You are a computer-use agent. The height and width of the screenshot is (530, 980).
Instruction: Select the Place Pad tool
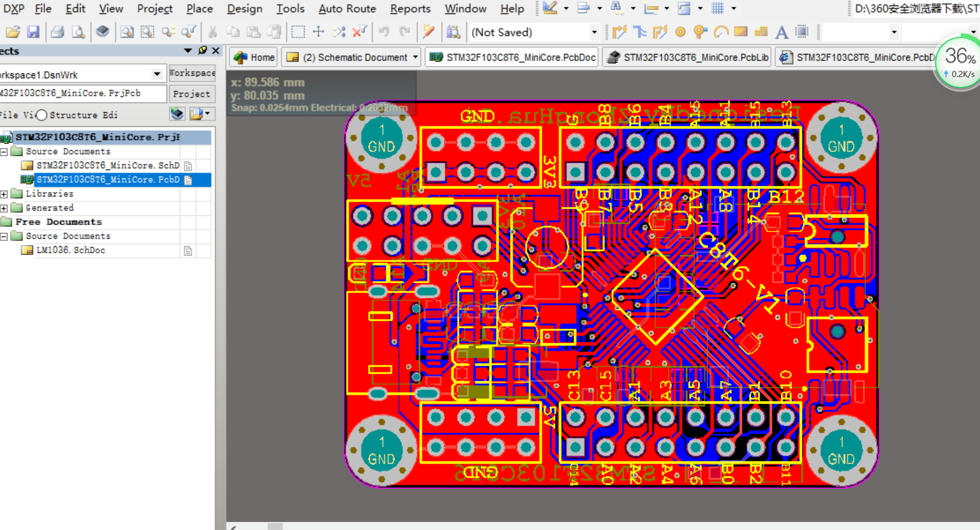(680, 32)
